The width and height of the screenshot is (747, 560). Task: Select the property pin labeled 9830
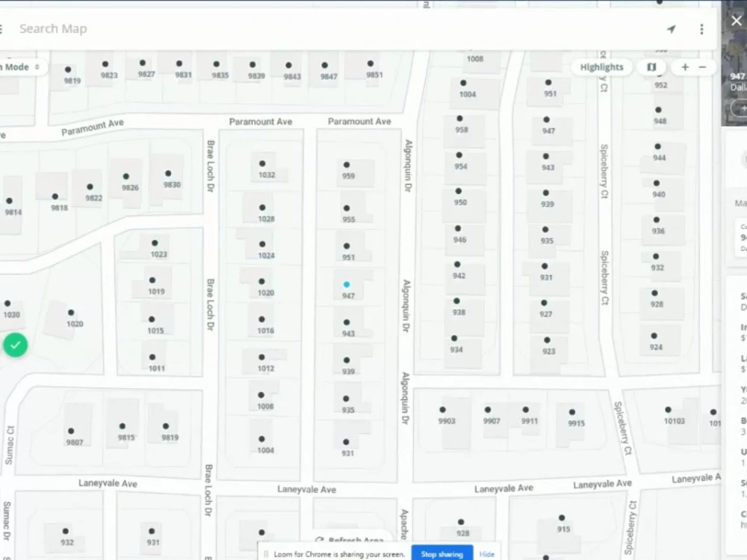tap(168, 173)
